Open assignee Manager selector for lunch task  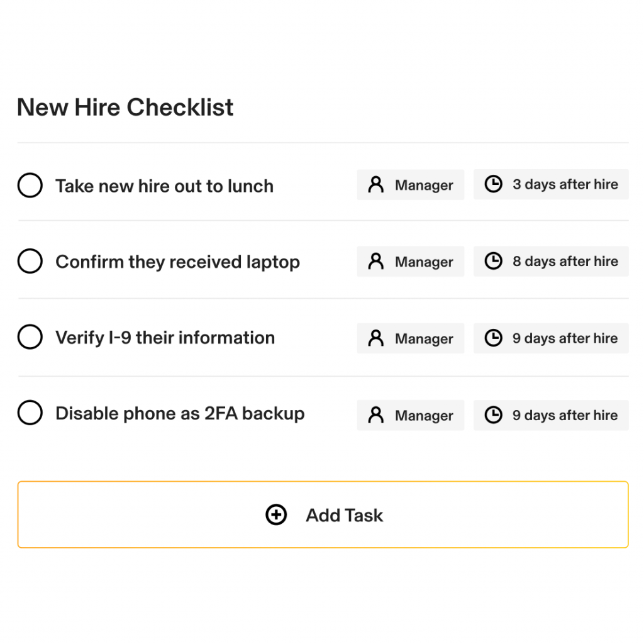coord(410,185)
